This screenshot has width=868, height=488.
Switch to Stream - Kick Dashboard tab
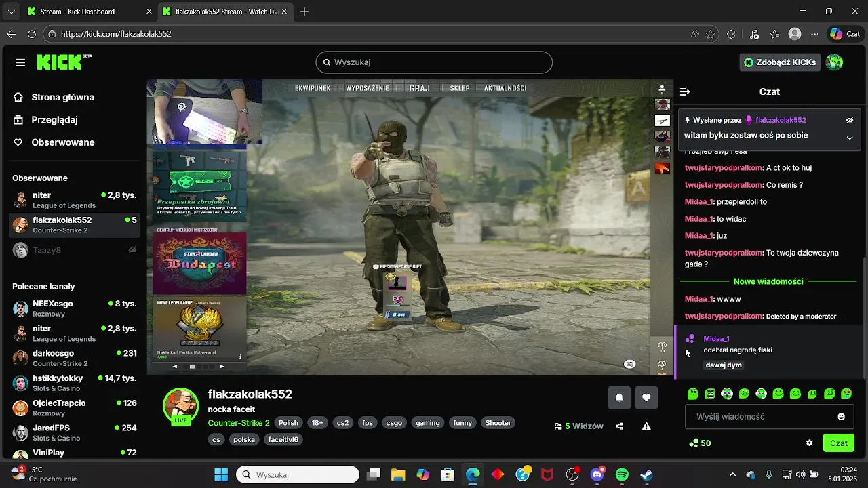[x=88, y=12]
